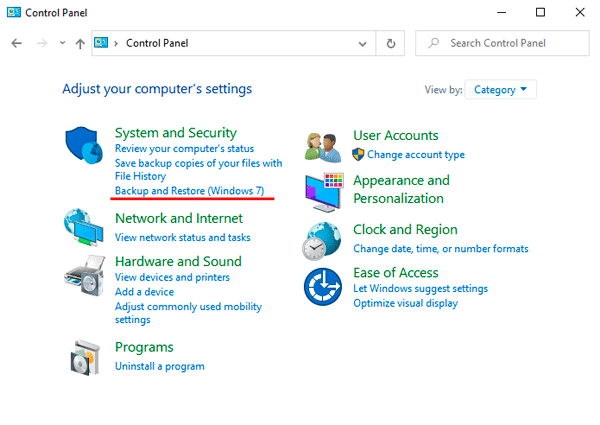Image resolution: width=600 pixels, height=425 pixels.
Task: Open the Programs category
Action: pos(144,347)
